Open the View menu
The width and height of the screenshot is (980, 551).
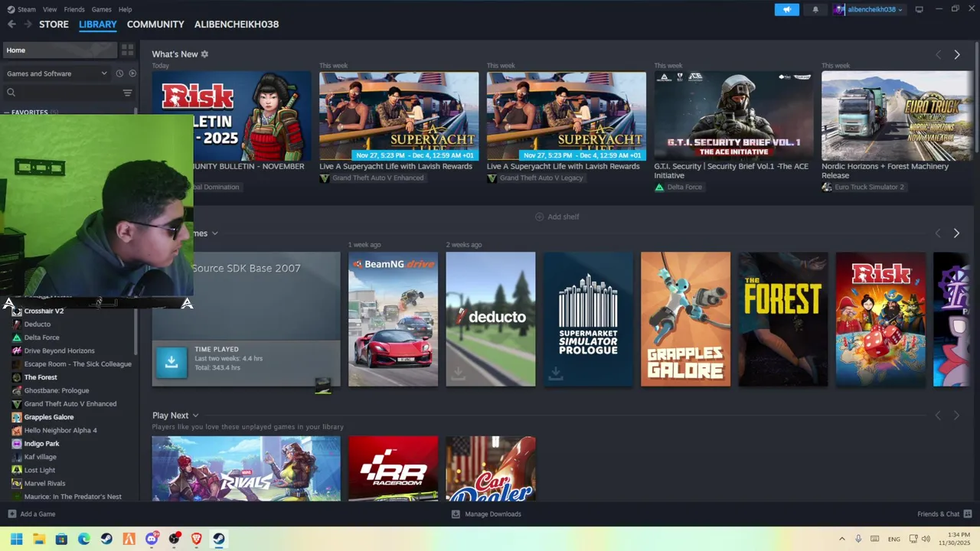[x=50, y=9]
